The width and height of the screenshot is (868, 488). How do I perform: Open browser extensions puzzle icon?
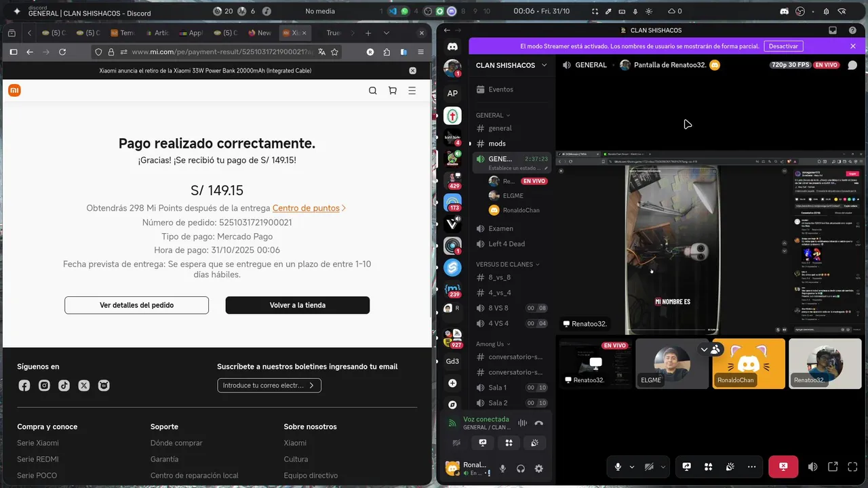(x=387, y=52)
